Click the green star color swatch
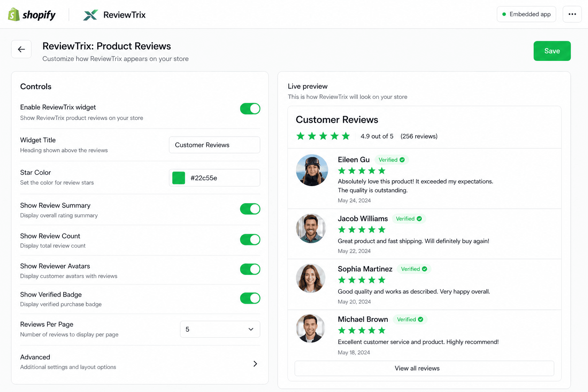Screen dimensions: 588x392 click(179, 178)
